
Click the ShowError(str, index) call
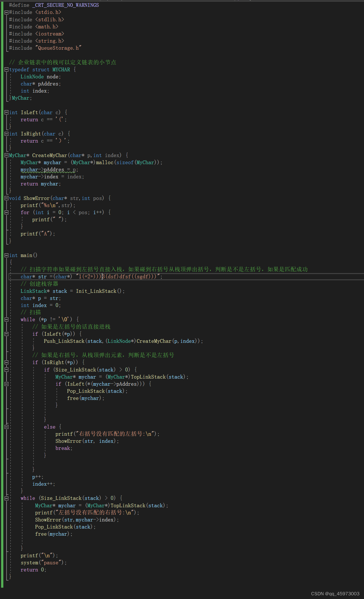coord(87,441)
